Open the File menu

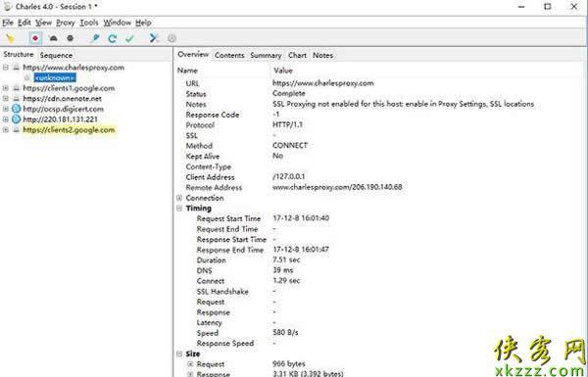coord(8,23)
